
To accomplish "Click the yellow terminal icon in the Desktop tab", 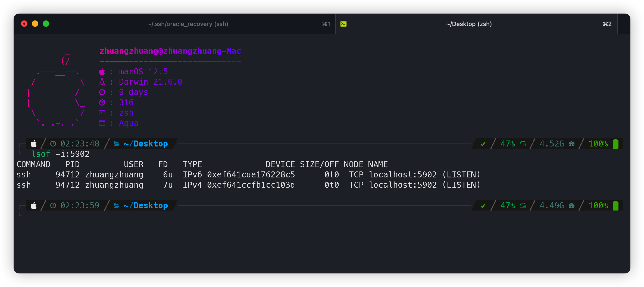I will point(343,24).
